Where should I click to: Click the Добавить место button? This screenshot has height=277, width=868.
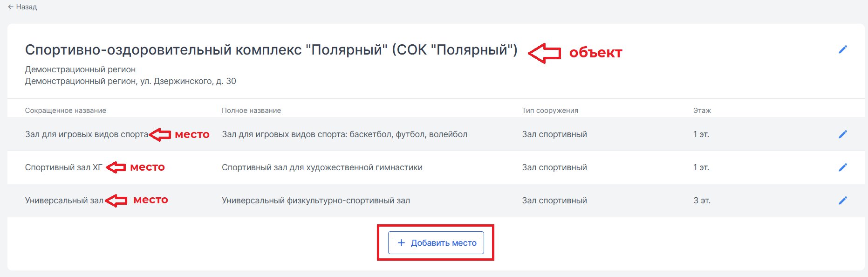pos(436,242)
